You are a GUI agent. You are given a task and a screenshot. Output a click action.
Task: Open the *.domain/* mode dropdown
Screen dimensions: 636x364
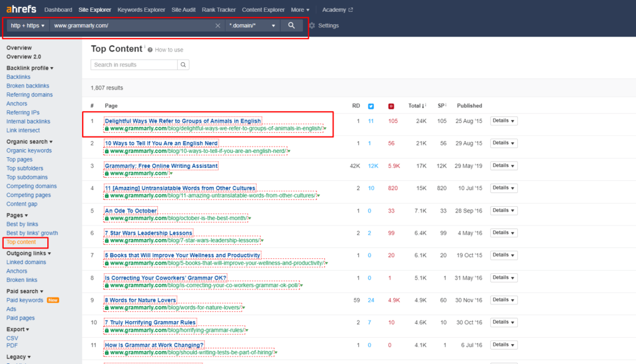pyautogui.click(x=252, y=25)
